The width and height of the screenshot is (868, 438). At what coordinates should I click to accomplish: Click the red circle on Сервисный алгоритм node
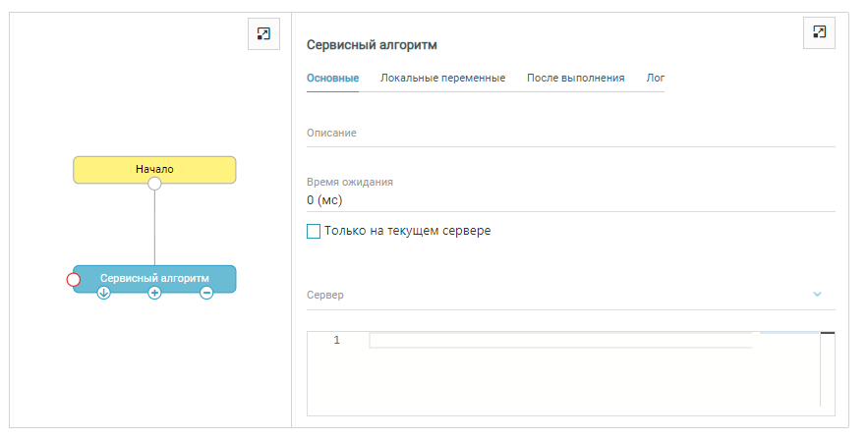pos(73,280)
